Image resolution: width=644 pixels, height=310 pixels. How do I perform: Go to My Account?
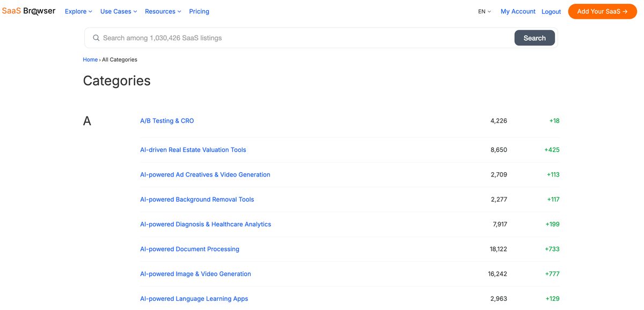517,11
